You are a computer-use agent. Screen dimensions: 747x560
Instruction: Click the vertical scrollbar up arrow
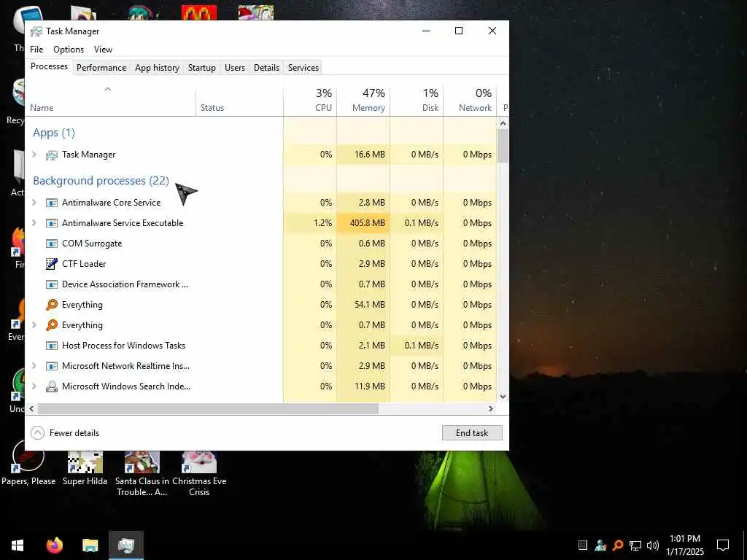point(503,124)
